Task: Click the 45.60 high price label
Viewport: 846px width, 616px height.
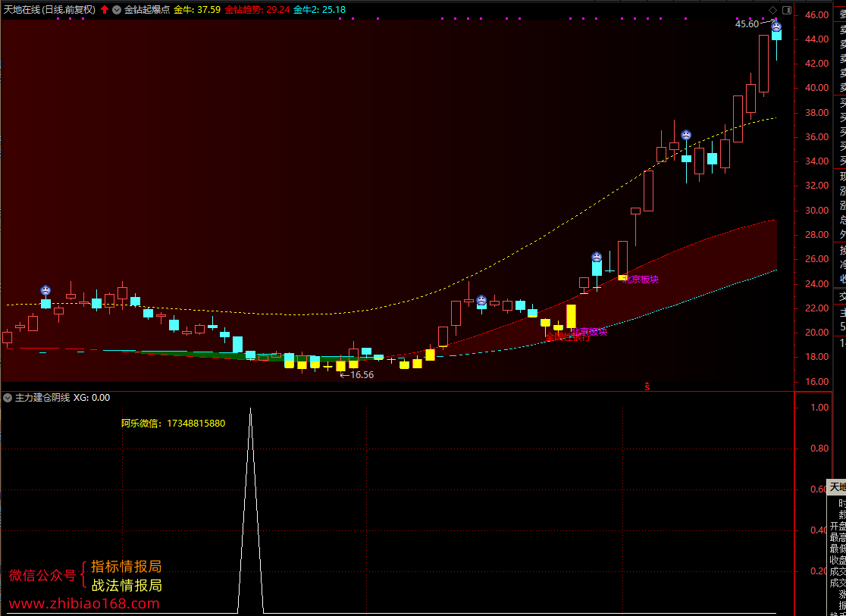Action: point(747,24)
